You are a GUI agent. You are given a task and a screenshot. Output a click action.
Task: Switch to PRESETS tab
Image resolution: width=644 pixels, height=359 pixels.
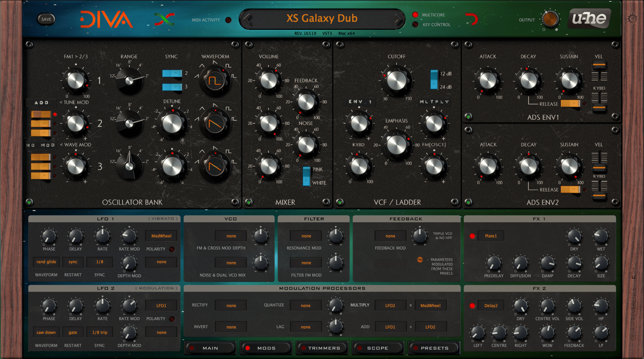click(x=434, y=348)
